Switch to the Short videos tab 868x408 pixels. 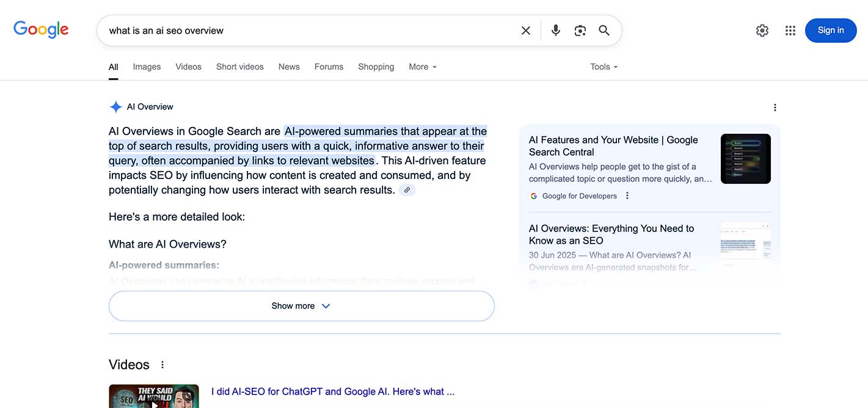pyautogui.click(x=240, y=67)
